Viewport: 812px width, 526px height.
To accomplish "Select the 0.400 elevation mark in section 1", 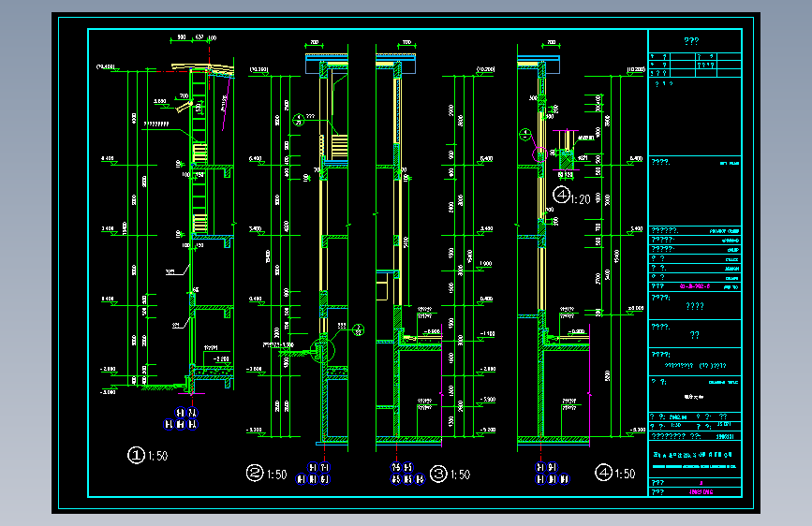I will [x=108, y=299].
